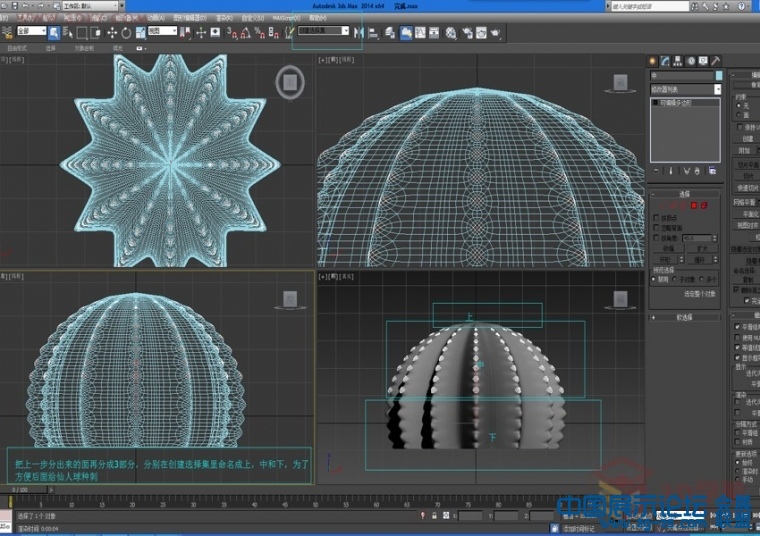Click the 扩大 grow button

click(702, 249)
